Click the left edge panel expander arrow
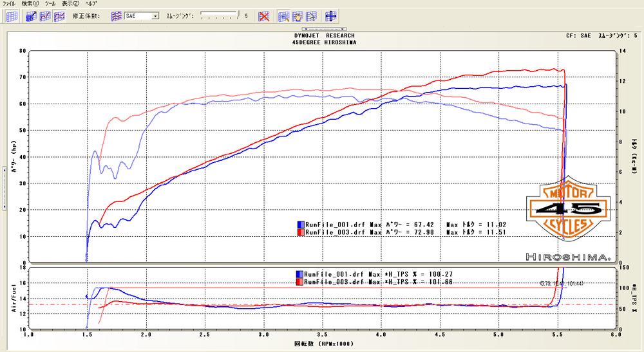 click(4, 207)
